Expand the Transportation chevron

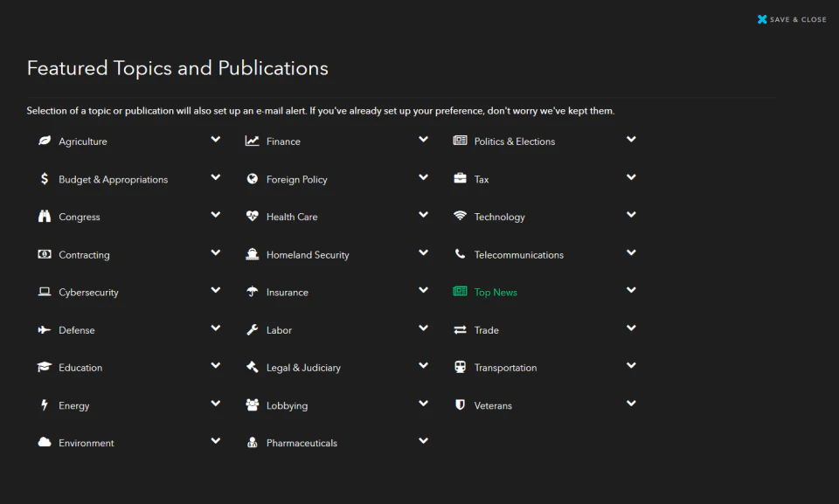pos(631,365)
